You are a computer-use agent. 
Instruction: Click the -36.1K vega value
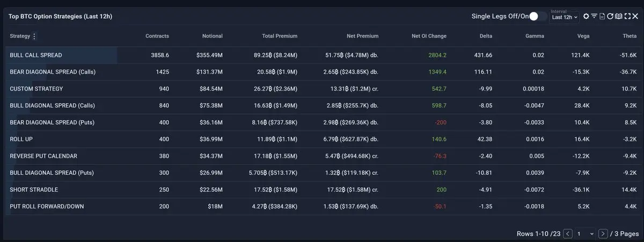[582, 190]
